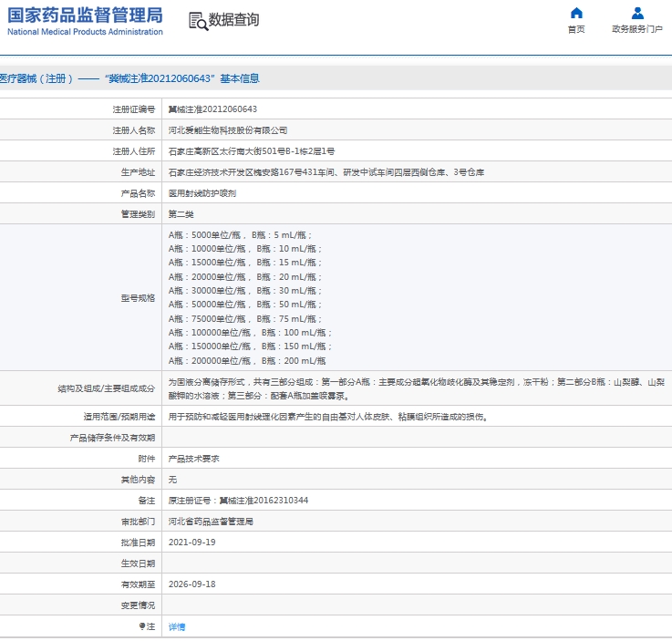Select product name 医用射线防护喷剂
The width and height of the screenshot is (672, 641).
click(202, 193)
